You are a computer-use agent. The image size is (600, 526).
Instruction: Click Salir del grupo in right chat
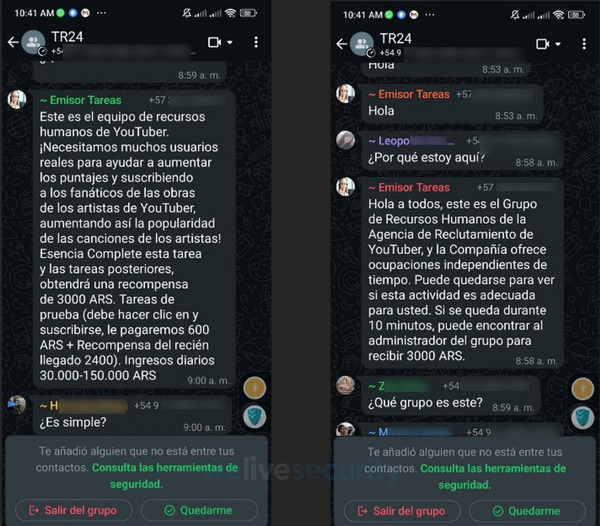coord(402,511)
